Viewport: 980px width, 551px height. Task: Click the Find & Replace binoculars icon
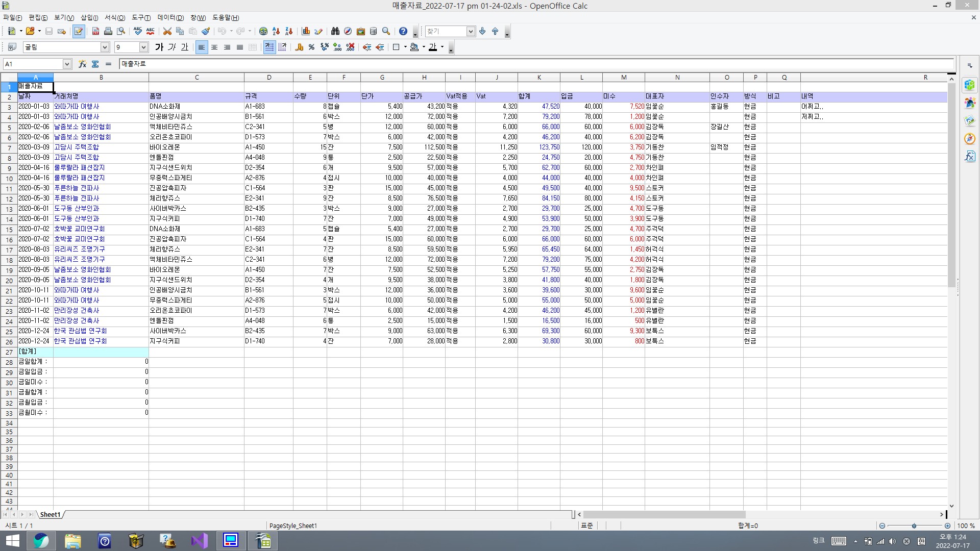click(x=335, y=32)
